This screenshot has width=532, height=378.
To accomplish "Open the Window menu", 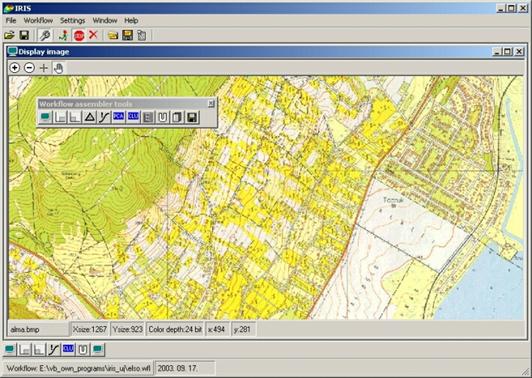I will pyautogui.click(x=105, y=21).
